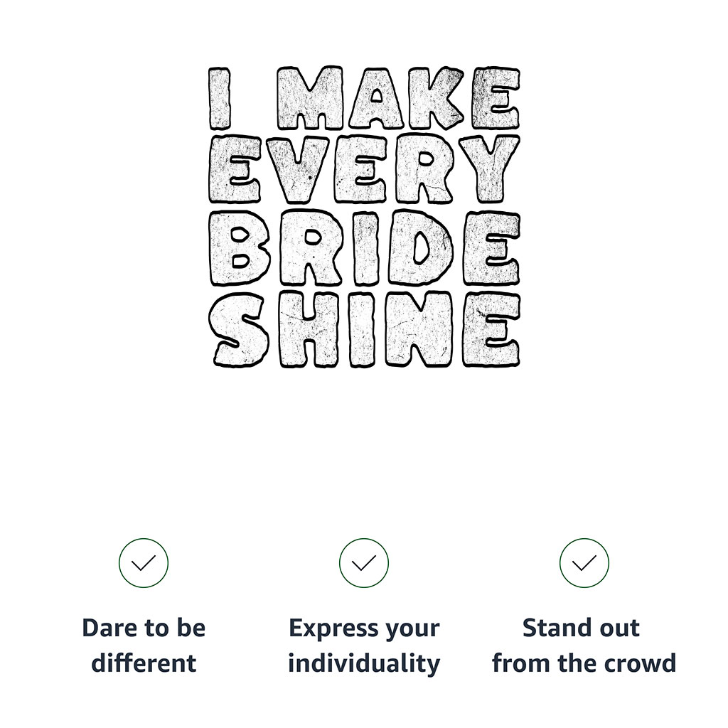The image size is (728, 728).
Task: Click the letter K in MAKE
Action: (438, 98)
